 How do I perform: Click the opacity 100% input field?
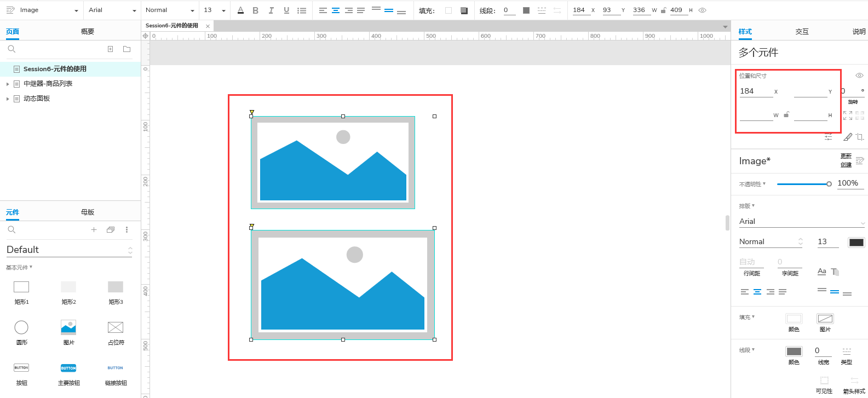[850, 183]
